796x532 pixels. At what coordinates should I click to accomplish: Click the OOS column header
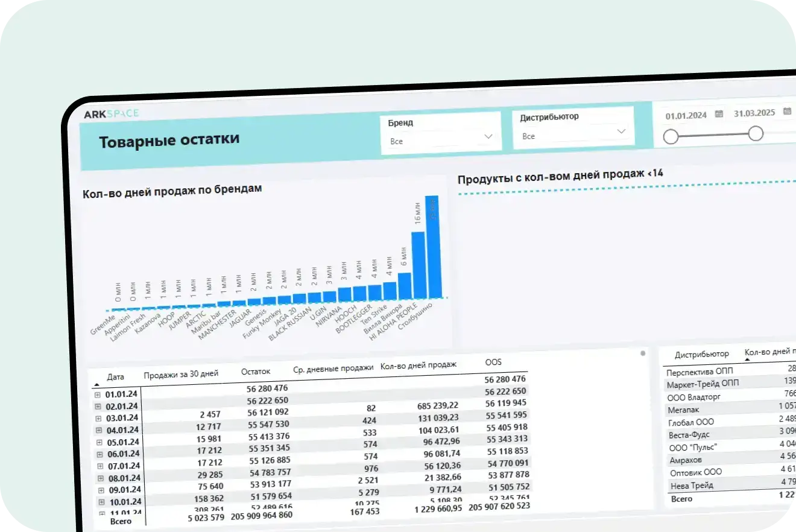click(x=493, y=362)
